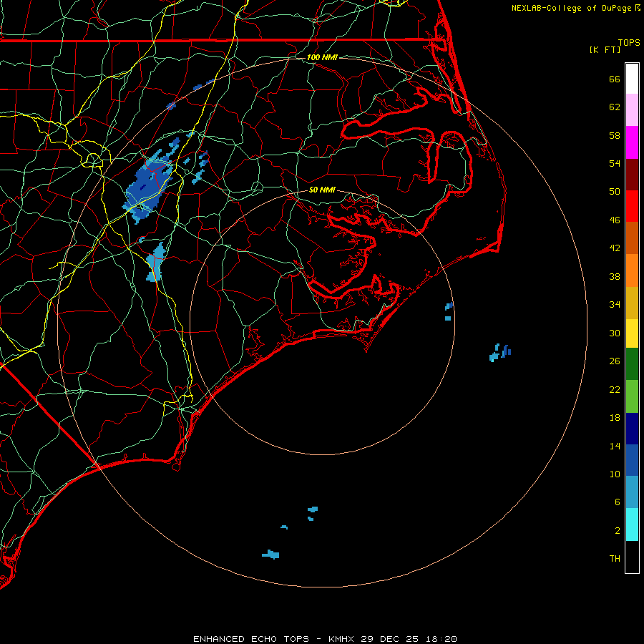Select the cyan legend swatch
Image resolution: width=644 pixels, height=644 pixels.
click(632, 525)
